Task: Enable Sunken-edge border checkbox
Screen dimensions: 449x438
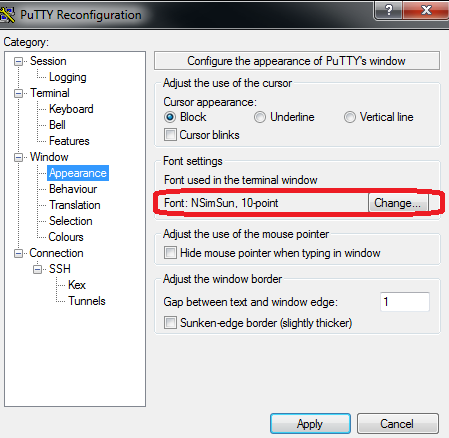Action: pos(170,323)
